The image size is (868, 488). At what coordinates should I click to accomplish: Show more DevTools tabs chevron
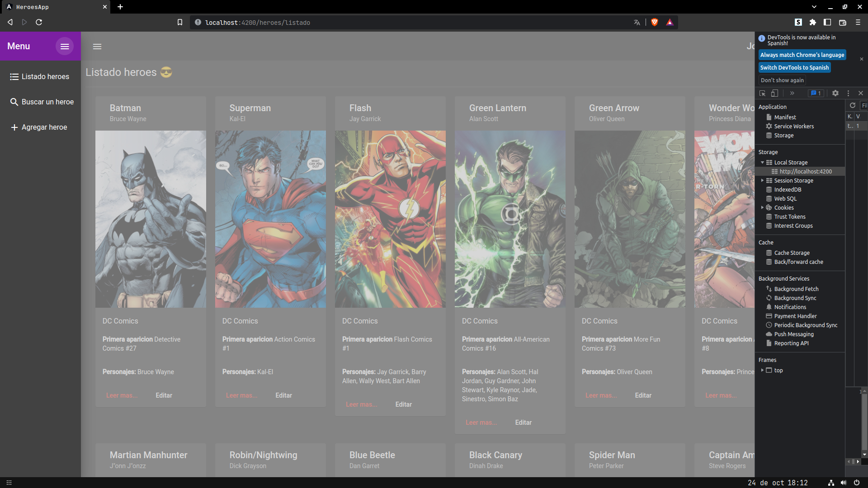[792, 93]
